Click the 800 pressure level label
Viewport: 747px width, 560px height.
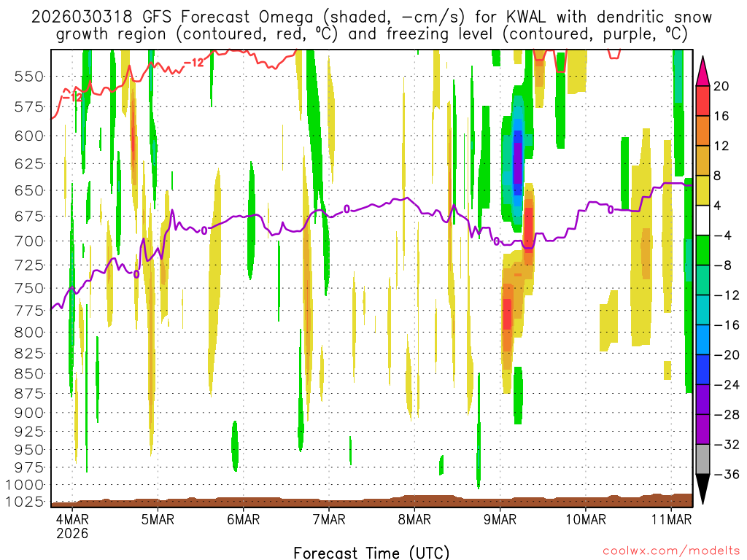pyautogui.click(x=29, y=332)
